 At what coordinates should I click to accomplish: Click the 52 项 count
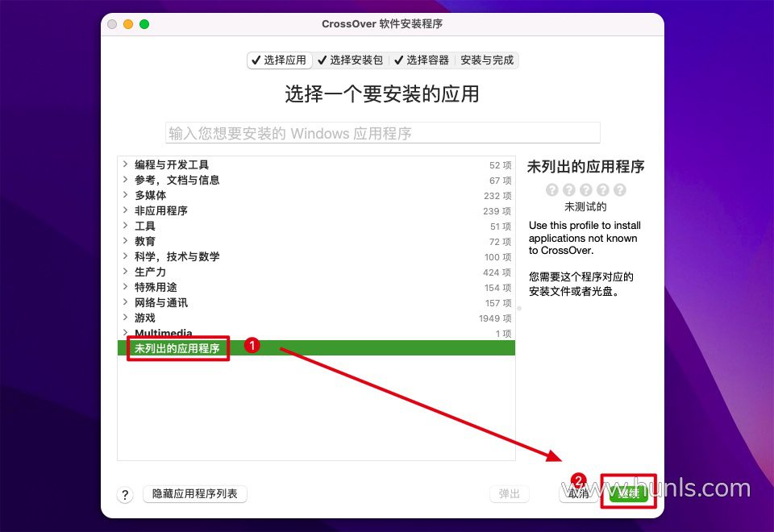501,165
